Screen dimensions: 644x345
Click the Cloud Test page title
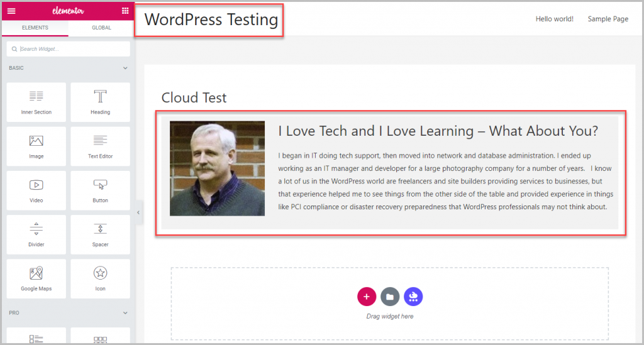tap(194, 97)
